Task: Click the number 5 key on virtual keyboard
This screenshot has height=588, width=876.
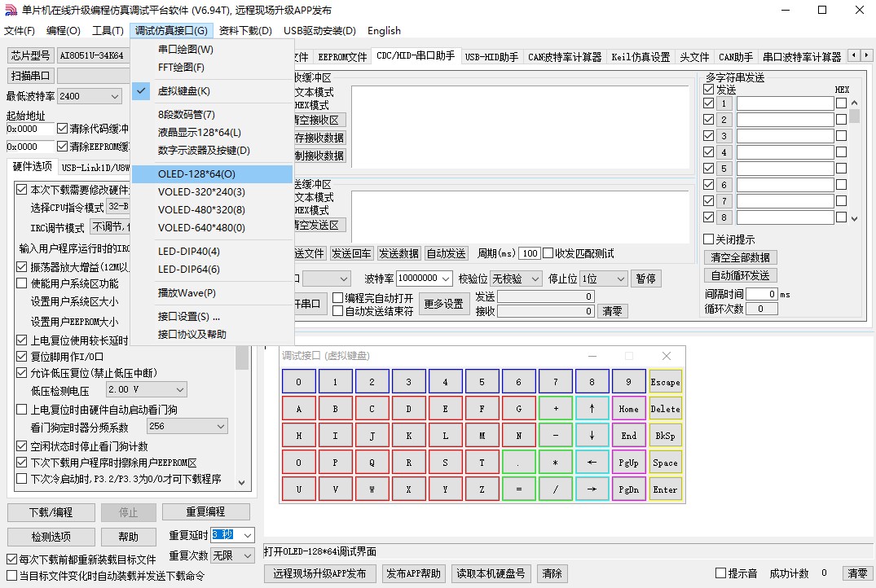Action: 482,382
